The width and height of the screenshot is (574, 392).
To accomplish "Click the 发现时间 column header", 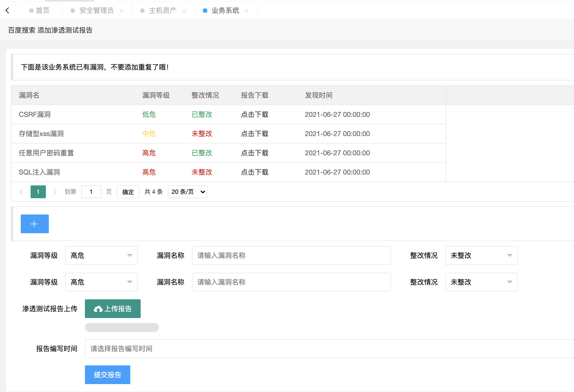I will click(319, 95).
